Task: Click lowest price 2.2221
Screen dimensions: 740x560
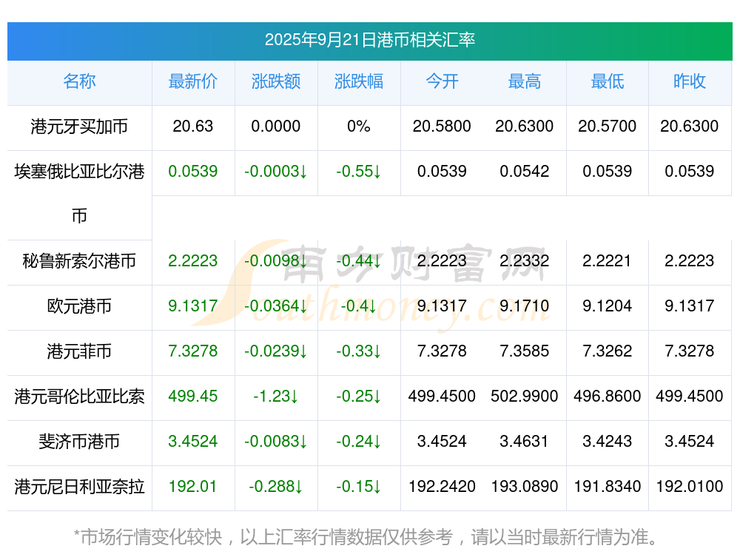Action: 607,261
